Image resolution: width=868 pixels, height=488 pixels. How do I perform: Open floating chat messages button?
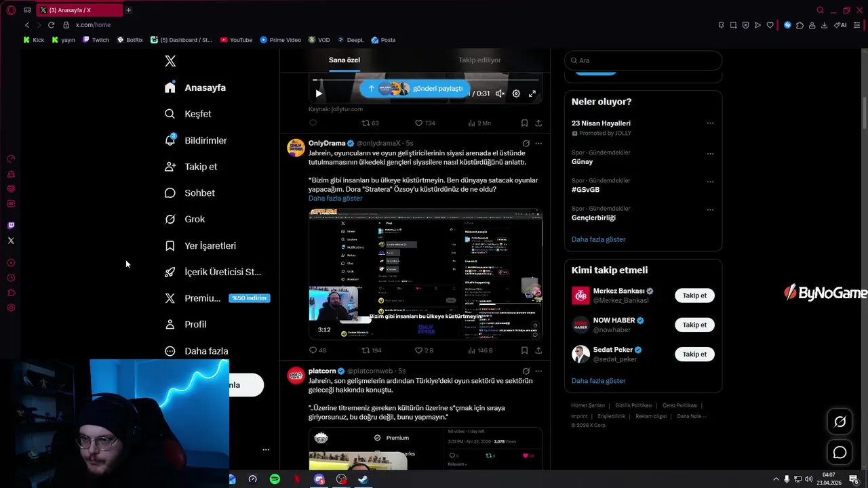click(840, 452)
